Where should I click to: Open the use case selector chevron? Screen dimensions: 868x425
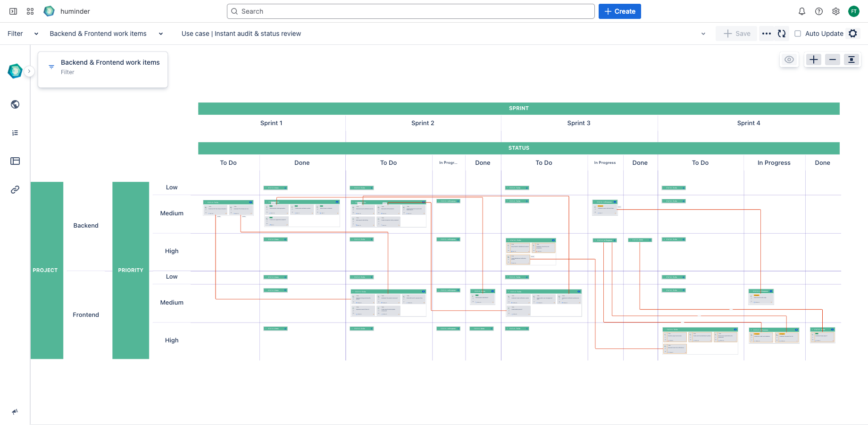(703, 34)
